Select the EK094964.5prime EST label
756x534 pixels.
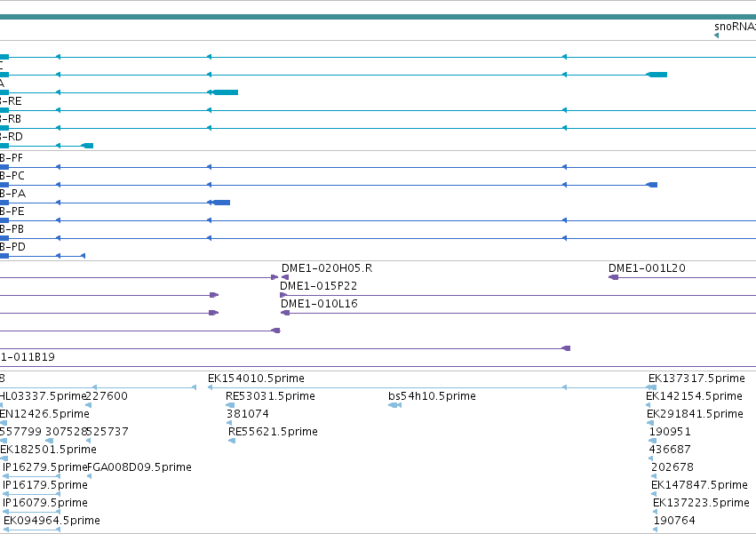pyautogui.click(x=52, y=521)
